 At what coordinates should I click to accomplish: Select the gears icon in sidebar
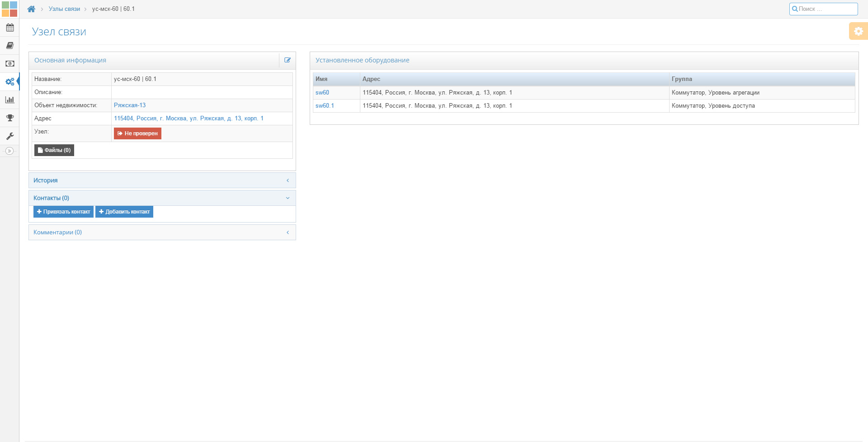point(9,82)
